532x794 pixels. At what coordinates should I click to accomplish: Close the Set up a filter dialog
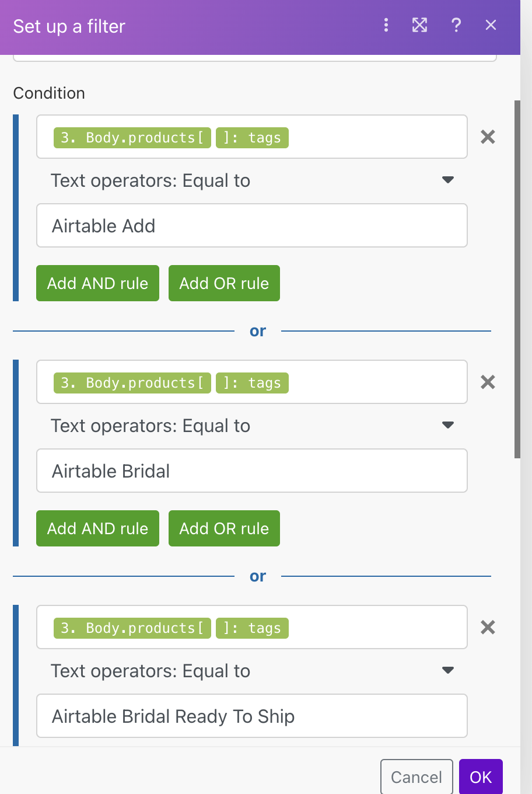[491, 25]
